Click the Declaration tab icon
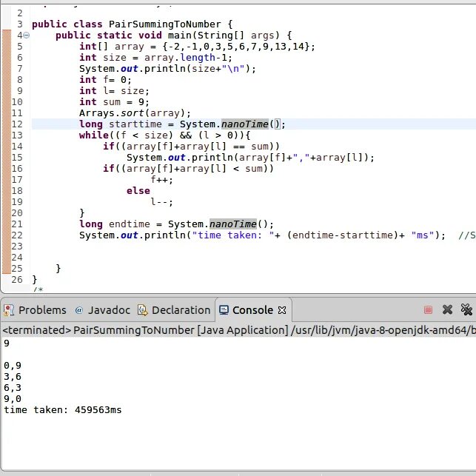Viewport: 476px width, 476px height. [x=142, y=310]
